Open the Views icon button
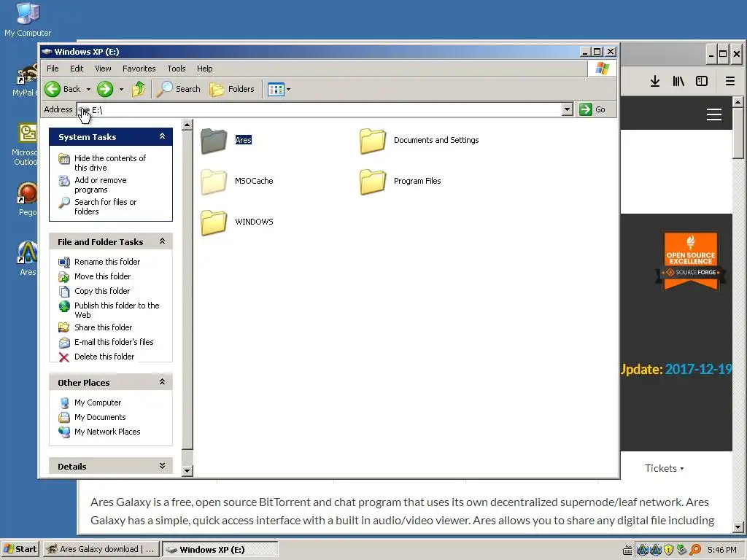 276,89
